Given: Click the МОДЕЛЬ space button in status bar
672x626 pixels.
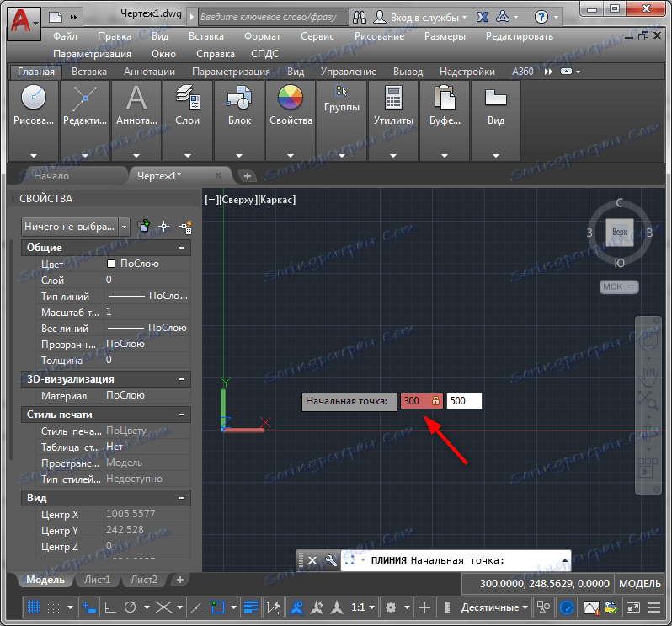Looking at the screenshot, I should [x=640, y=584].
